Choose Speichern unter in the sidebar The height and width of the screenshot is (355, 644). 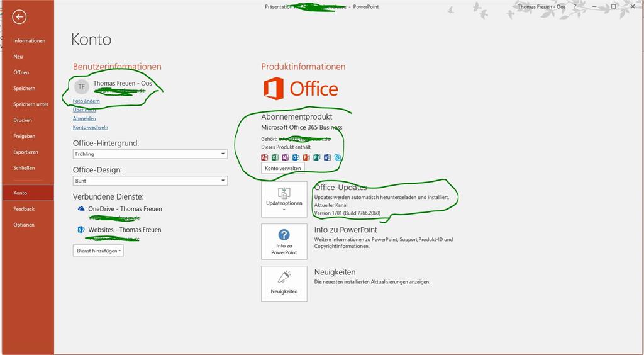[x=31, y=104]
